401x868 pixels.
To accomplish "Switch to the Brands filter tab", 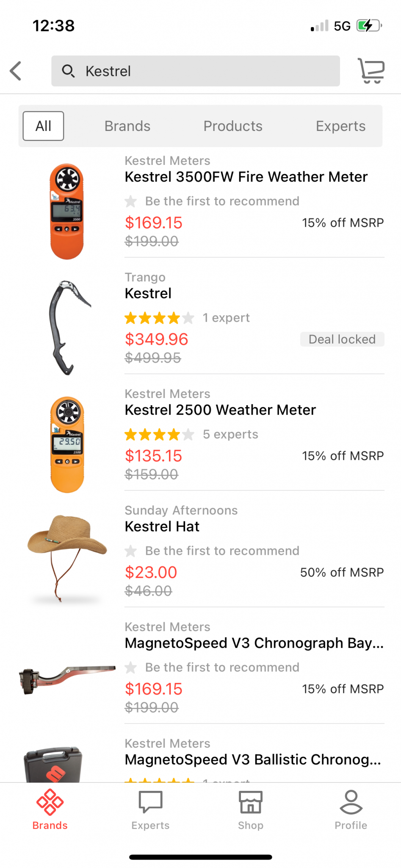I will point(127,126).
